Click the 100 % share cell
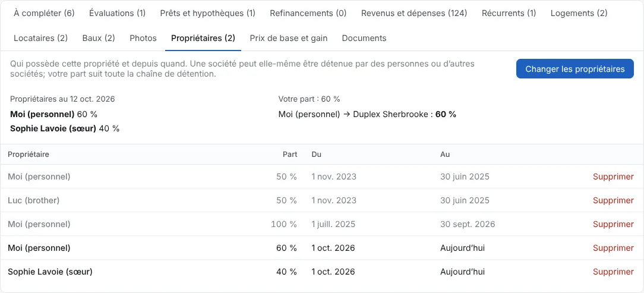 (x=284, y=225)
